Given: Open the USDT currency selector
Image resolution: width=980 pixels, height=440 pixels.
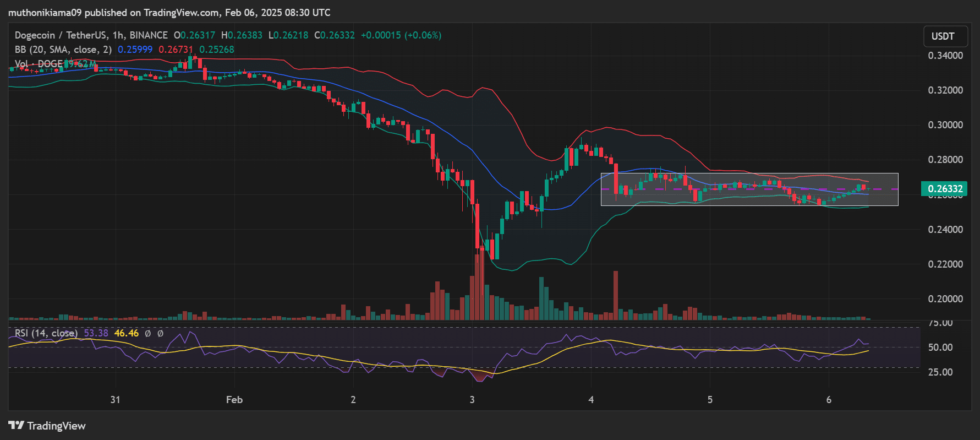Looking at the screenshot, I should pos(943,36).
